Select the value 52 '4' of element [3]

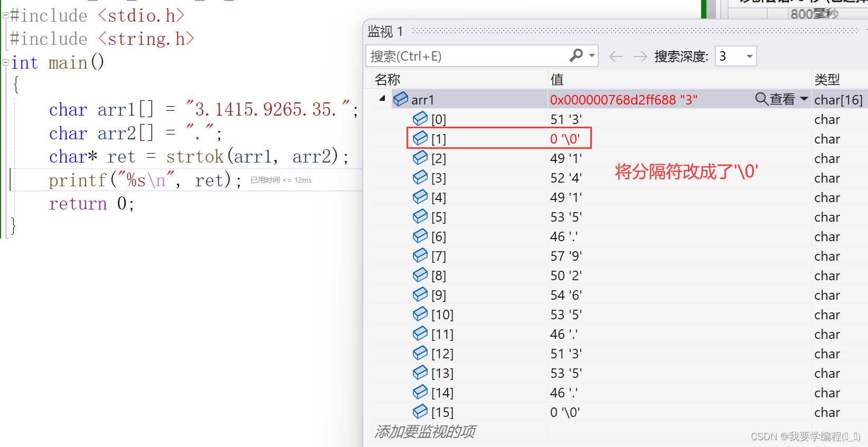[x=566, y=178]
